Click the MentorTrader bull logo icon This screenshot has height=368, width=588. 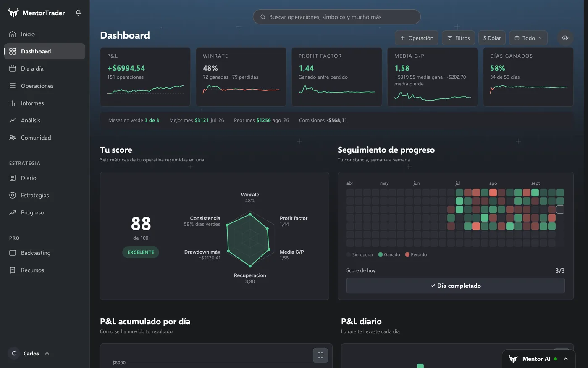(x=13, y=13)
